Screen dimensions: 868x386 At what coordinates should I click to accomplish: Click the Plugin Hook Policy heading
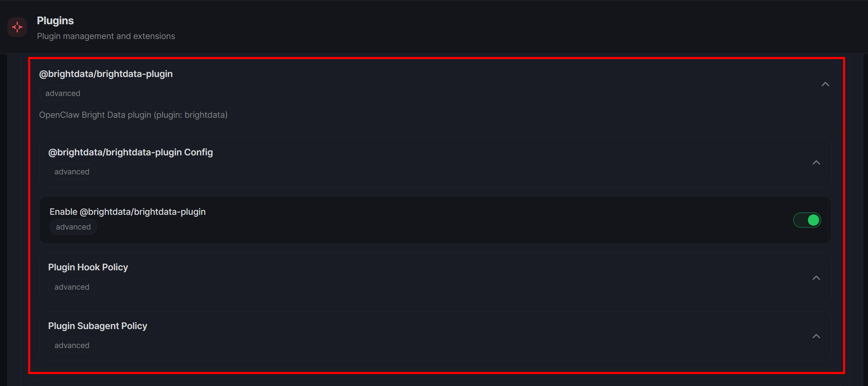88,267
